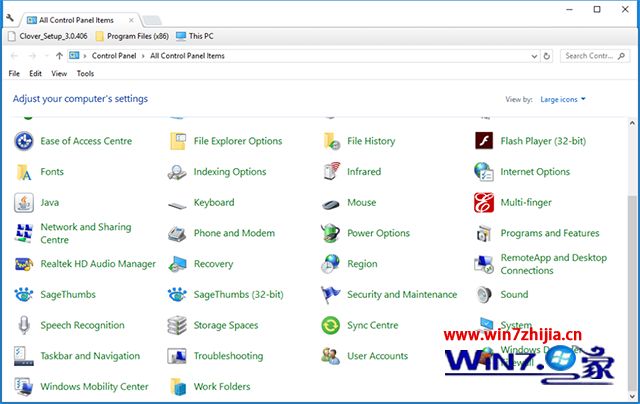Click the Indexing Options icon

pos(177,172)
